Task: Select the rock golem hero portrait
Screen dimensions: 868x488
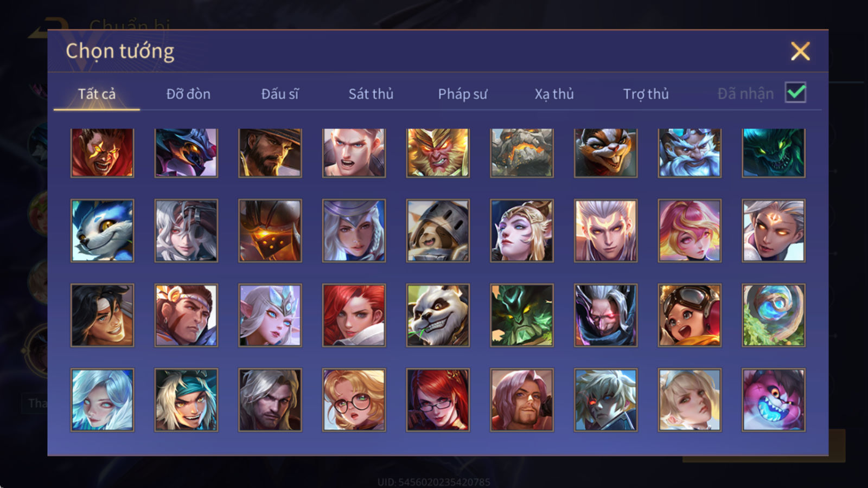Action: pos(522,152)
